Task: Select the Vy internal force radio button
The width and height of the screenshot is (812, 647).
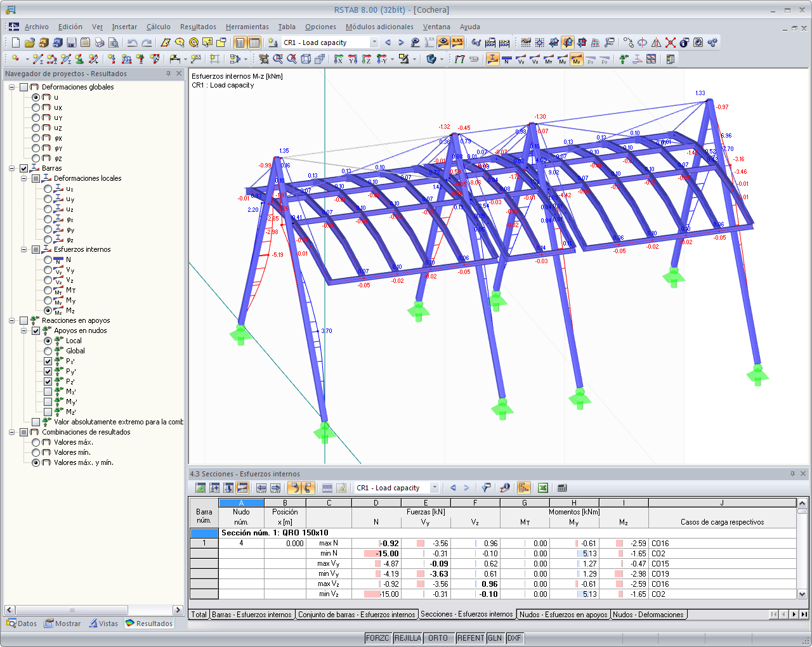Action: [48, 270]
